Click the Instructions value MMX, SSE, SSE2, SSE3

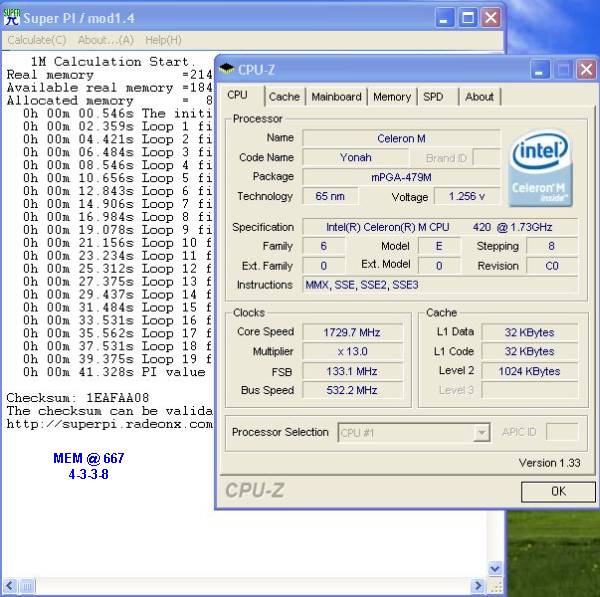[x=440, y=285]
